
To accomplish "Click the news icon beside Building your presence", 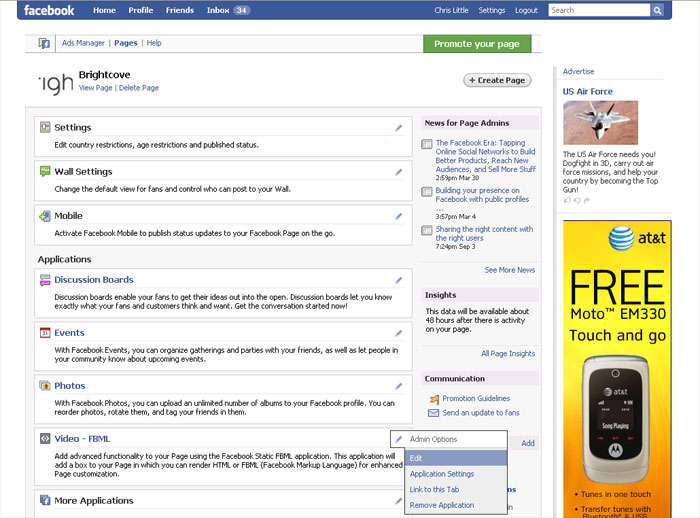I will [427, 192].
